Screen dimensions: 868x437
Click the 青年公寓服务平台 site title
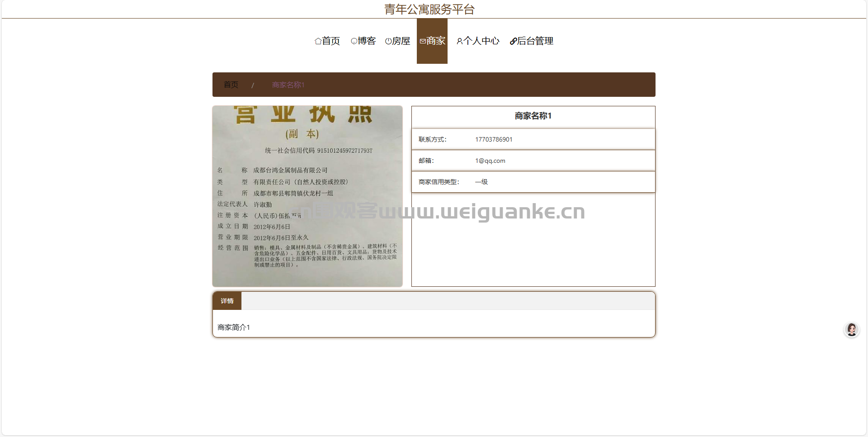point(429,9)
